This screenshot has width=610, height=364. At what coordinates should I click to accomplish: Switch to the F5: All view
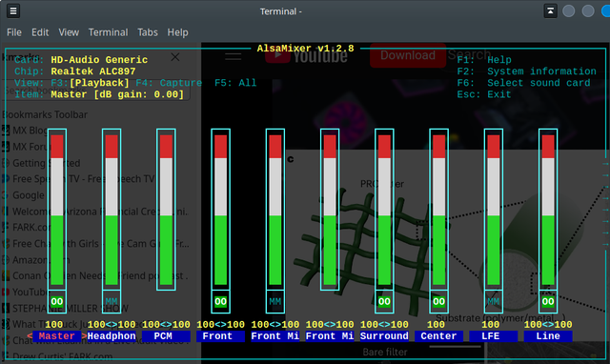point(235,83)
